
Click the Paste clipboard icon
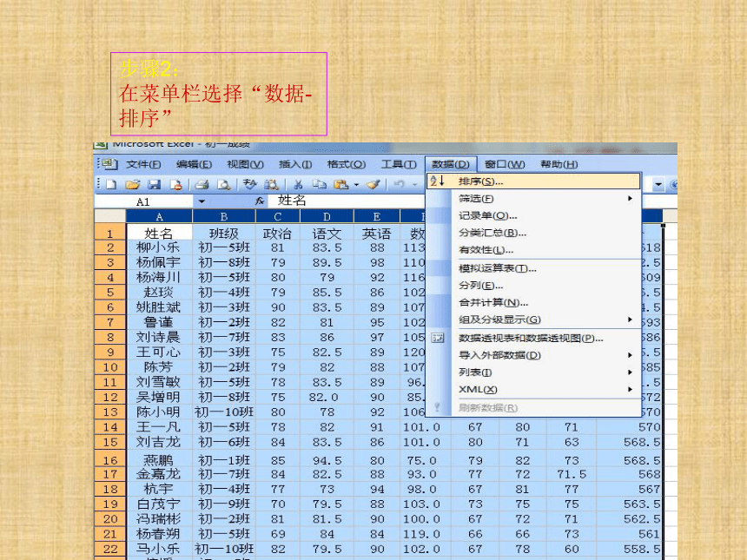tap(341, 184)
